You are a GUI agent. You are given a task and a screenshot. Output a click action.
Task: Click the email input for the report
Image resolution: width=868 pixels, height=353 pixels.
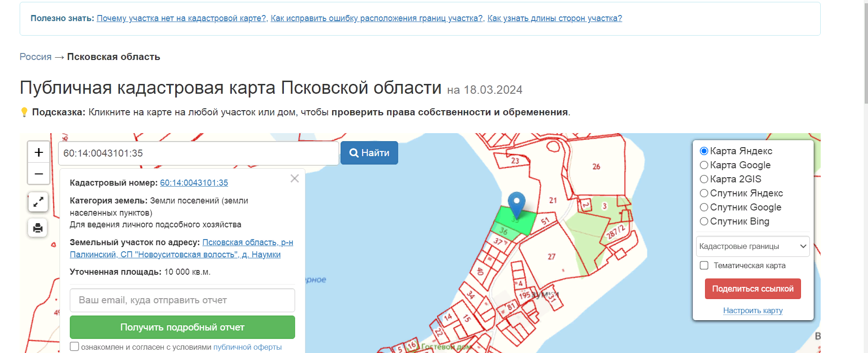click(182, 300)
